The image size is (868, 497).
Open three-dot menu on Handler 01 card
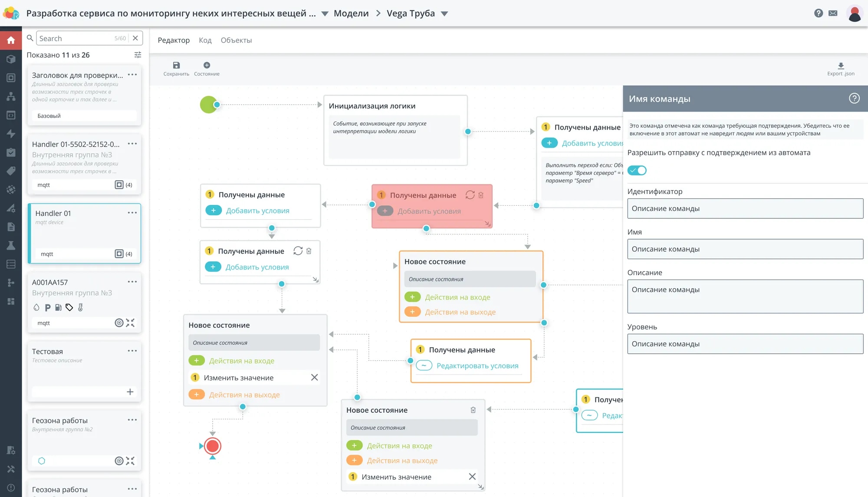pos(132,213)
